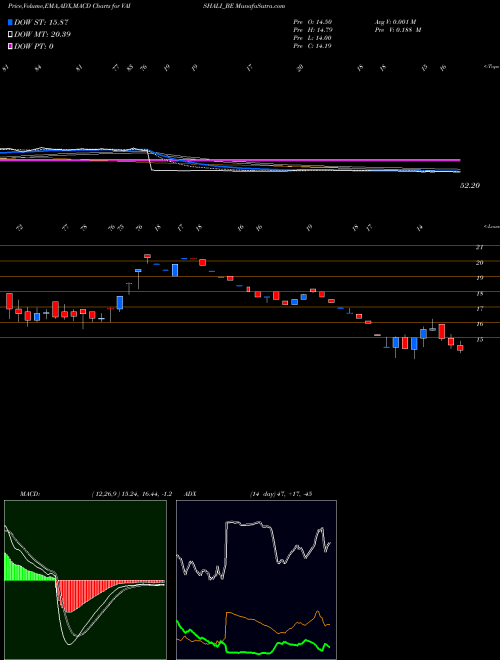
Task: Click the MACD (12,26,9) values text
Action: tap(131, 494)
